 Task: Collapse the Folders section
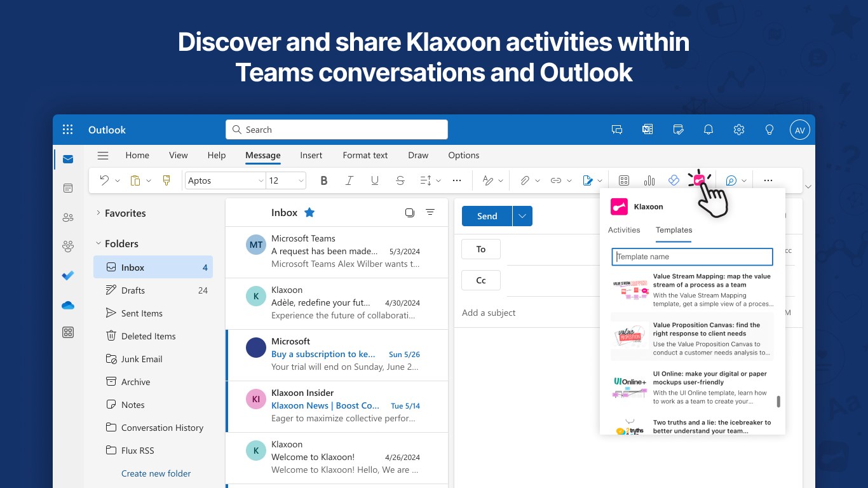[98, 243]
